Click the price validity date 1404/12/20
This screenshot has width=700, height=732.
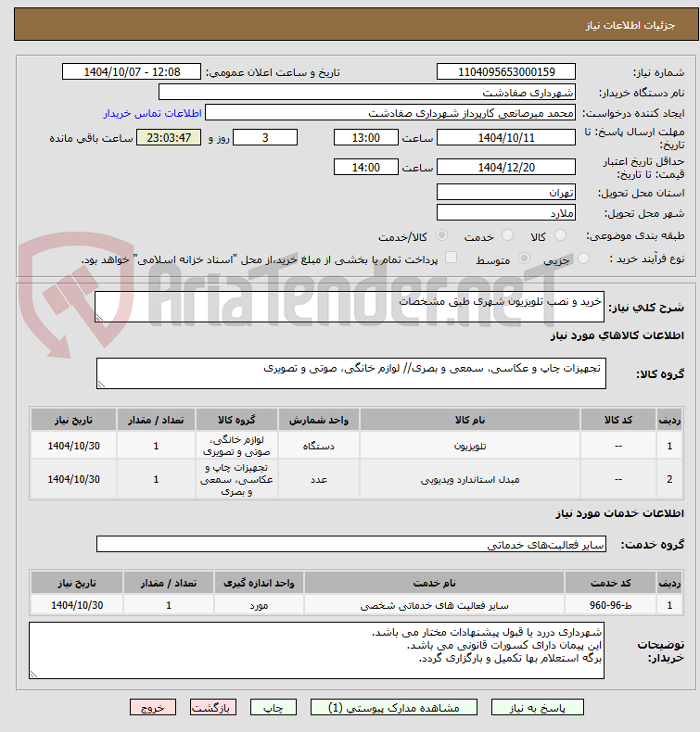[x=505, y=167]
